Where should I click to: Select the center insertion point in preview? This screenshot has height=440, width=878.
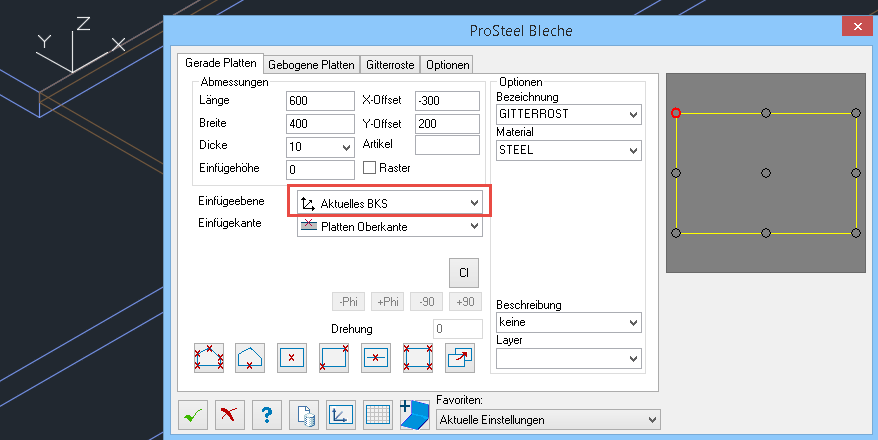pos(766,173)
